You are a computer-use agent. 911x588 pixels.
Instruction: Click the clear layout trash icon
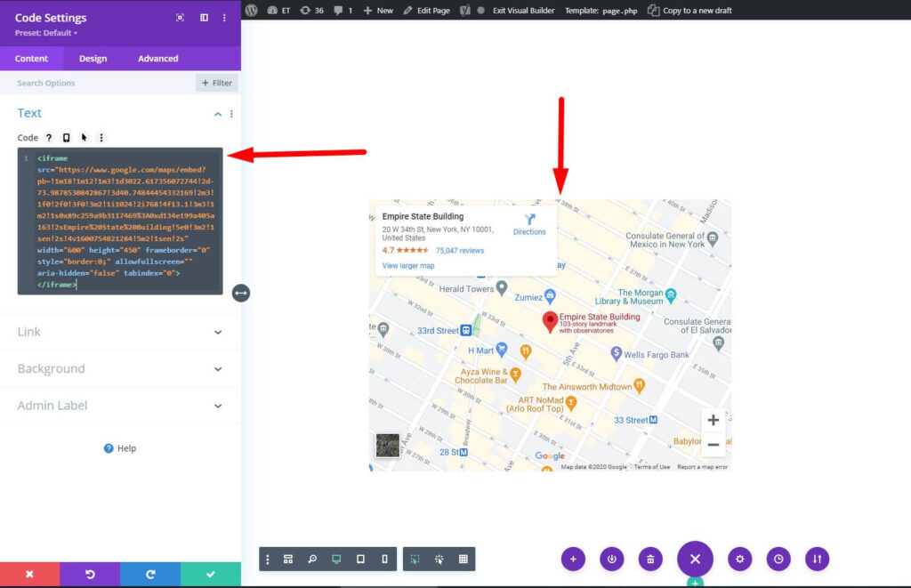pyautogui.click(x=650, y=560)
